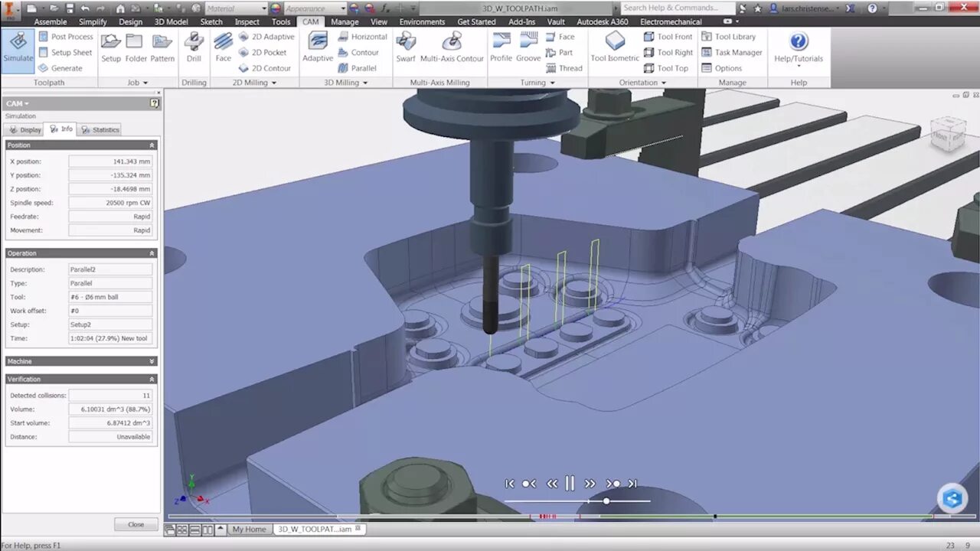The height and width of the screenshot is (551, 980).
Task: Collapse the Position section
Action: 152,145
